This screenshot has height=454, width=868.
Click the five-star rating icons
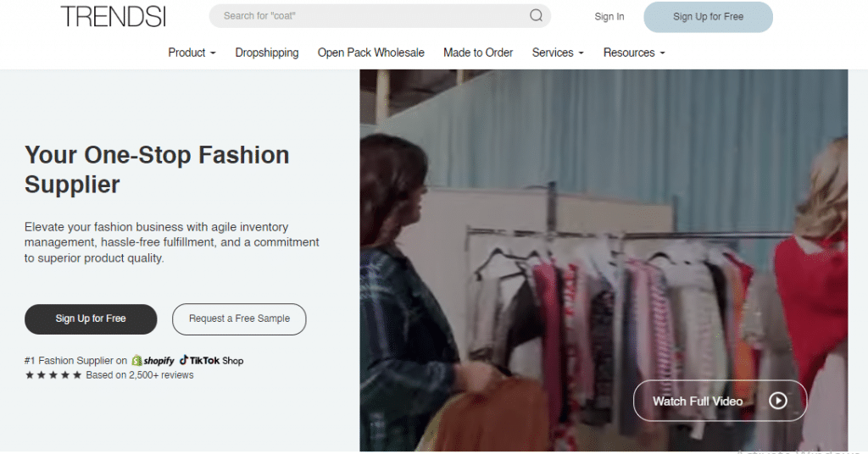click(x=53, y=375)
